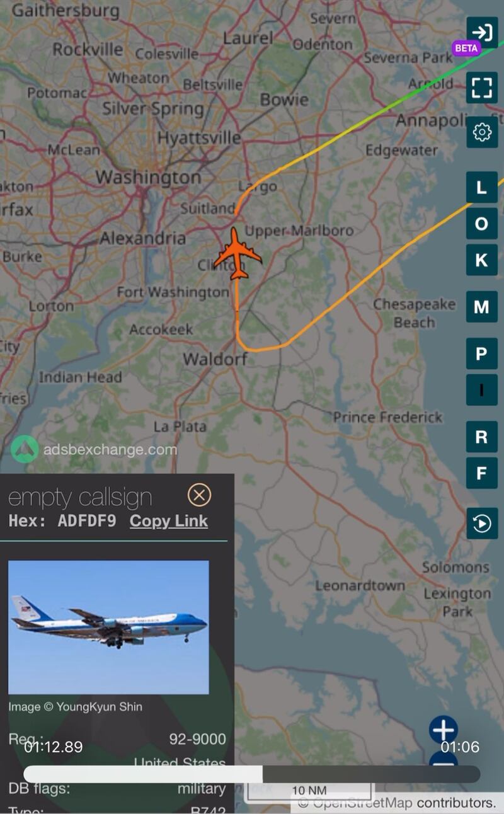504x814 pixels.
Task: Click the login arrow icon
Action: point(482,32)
